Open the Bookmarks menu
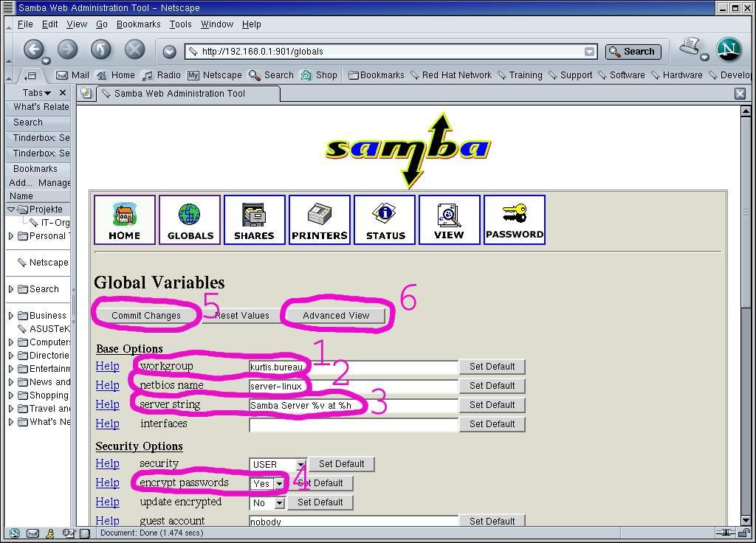Image resolution: width=756 pixels, height=543 pixels. point(138,24)
